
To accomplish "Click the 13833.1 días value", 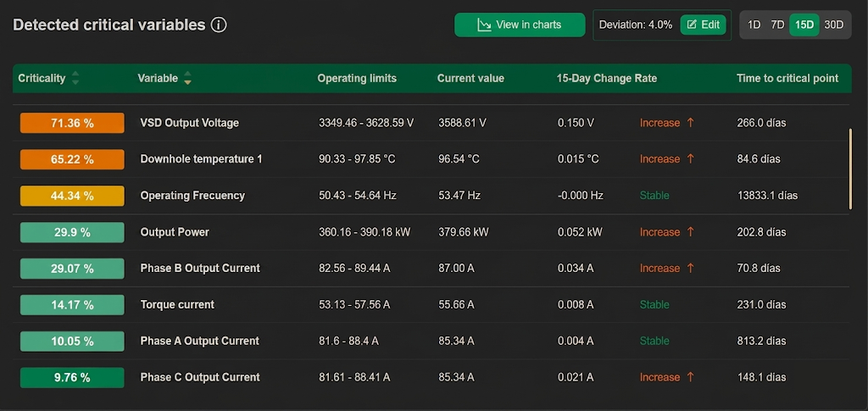I will coord(767,196).
